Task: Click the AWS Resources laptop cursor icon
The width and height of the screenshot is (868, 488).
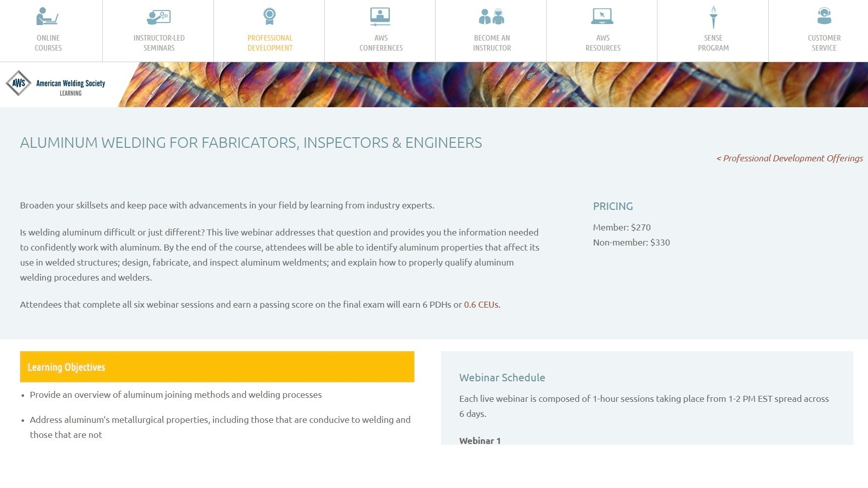Action: point(602,17)
